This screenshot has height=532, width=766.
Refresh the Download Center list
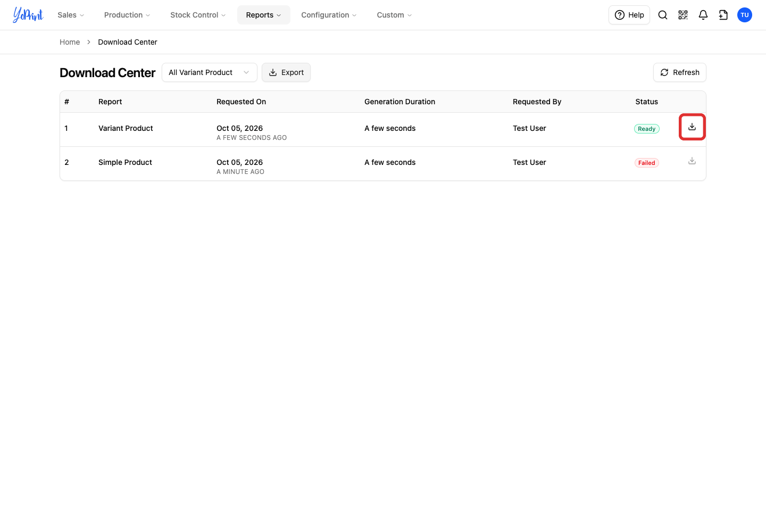[680, 72]
